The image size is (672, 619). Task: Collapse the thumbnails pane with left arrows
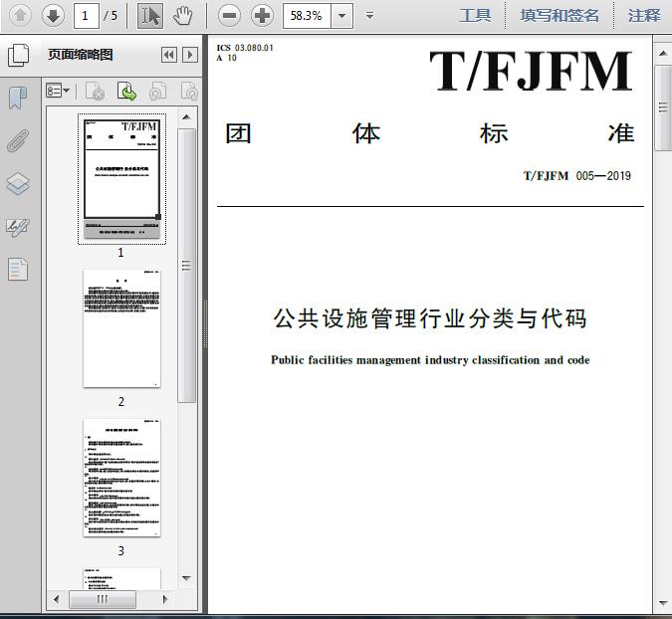tap(168, 55)
